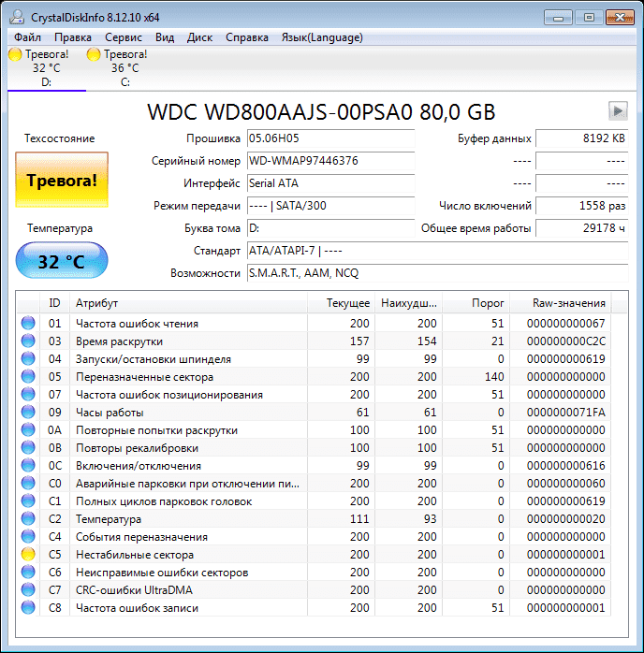Open the Сервис menu
The height and width of the screenshot is (653, 644).
pos(124,37)
